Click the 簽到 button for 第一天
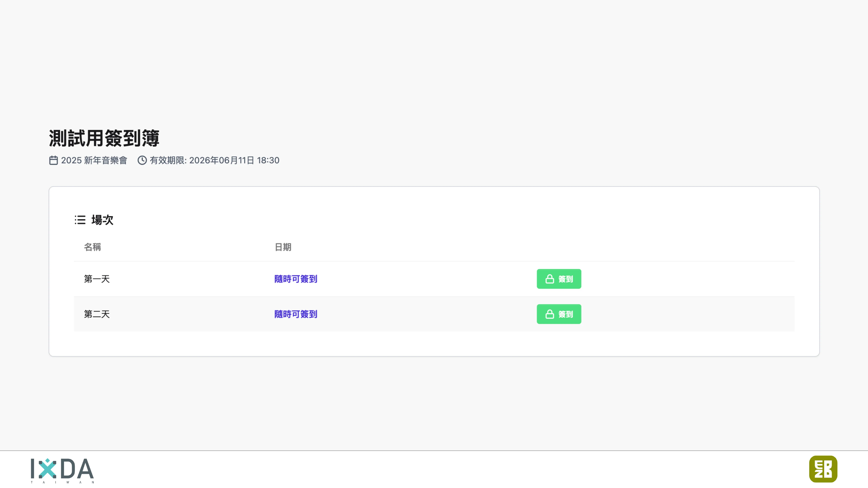 (559, 279)
